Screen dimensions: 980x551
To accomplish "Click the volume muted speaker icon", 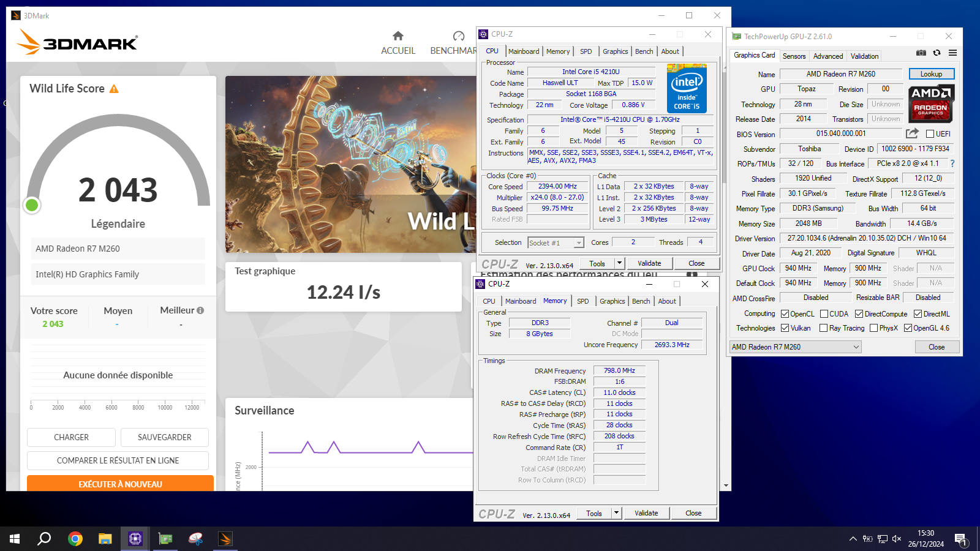I will point(897,539).
